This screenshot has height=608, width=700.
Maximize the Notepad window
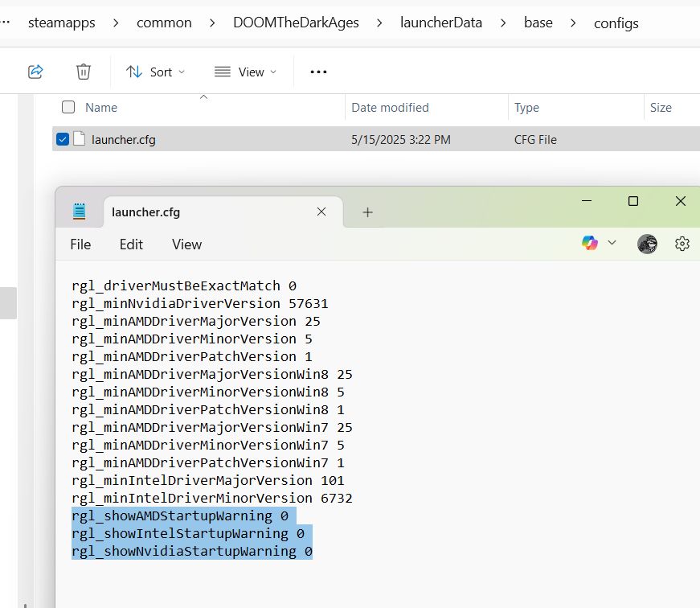coord(633,201)
